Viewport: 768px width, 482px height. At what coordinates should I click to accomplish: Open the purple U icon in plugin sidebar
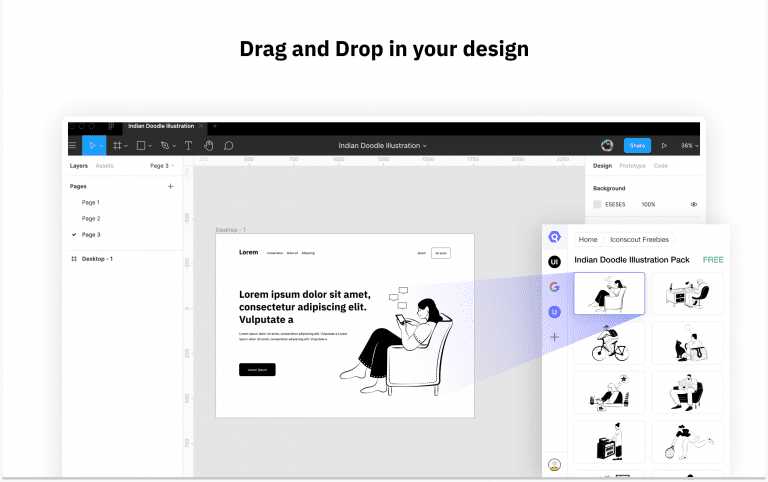click(x=554, y=312)
